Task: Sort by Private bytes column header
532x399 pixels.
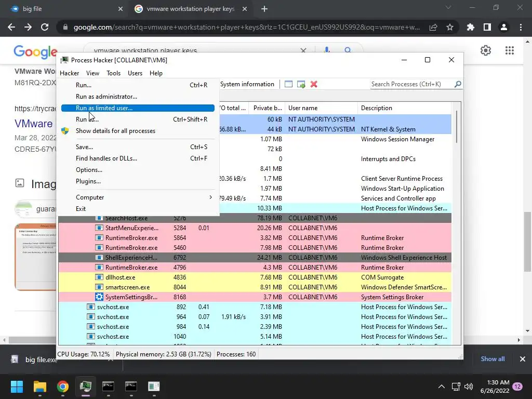Action: pos(267,108)
